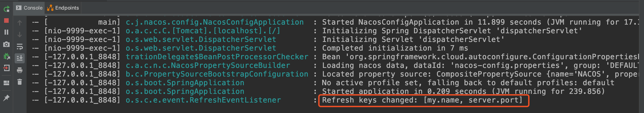Image resolution: width=644 pixels, height=113 pixels.
Task: Click the Rerun application icon
Action: coord(6,9)
